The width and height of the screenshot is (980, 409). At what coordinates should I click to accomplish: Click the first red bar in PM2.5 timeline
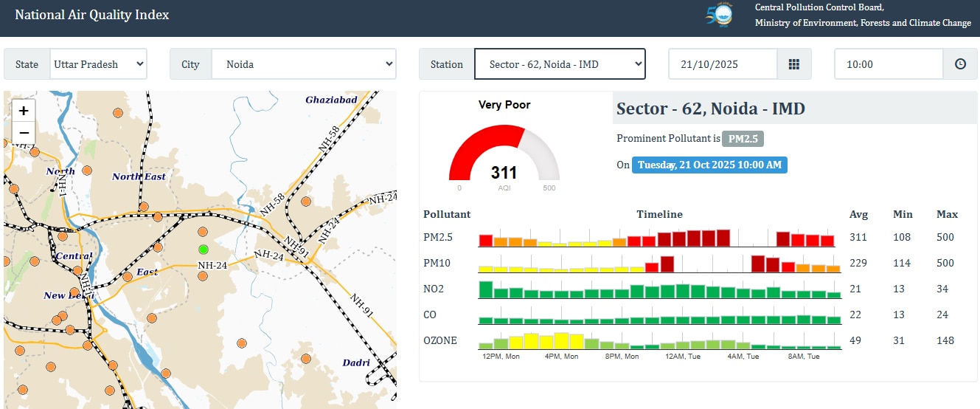pos(486,240)
